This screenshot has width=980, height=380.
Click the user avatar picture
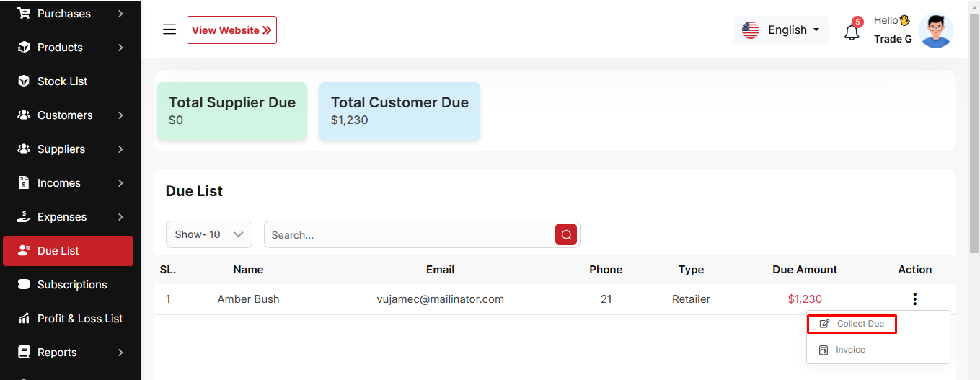(936, 31)
